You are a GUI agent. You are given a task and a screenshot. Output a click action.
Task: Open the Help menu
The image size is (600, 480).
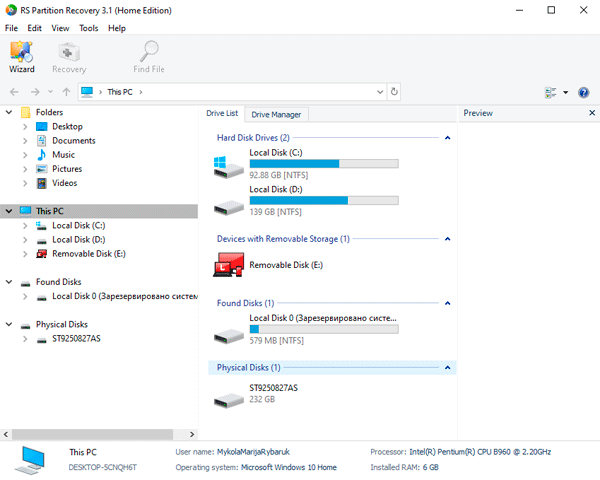point(117,28)
